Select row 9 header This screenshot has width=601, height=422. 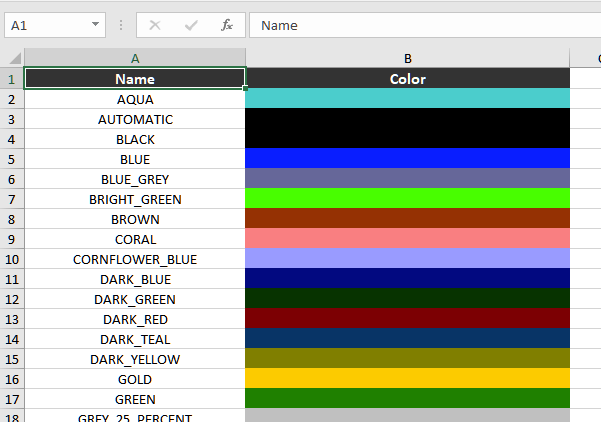11,239
